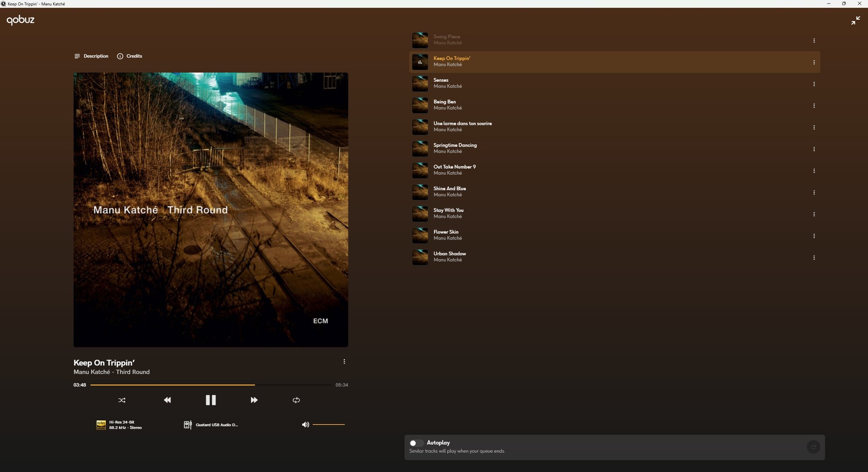
Task: Open the Credits tab
Action: [130, 56]
